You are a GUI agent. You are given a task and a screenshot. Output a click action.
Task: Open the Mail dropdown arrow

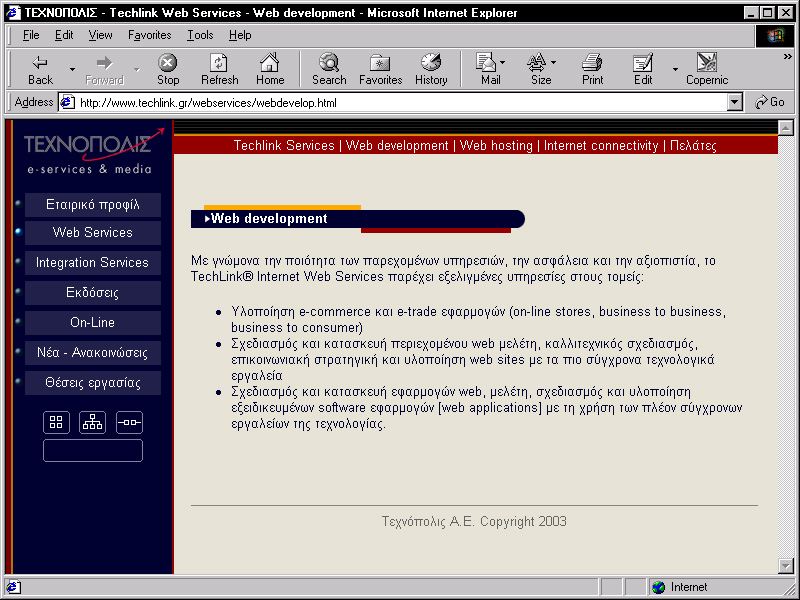click(503, 63)
